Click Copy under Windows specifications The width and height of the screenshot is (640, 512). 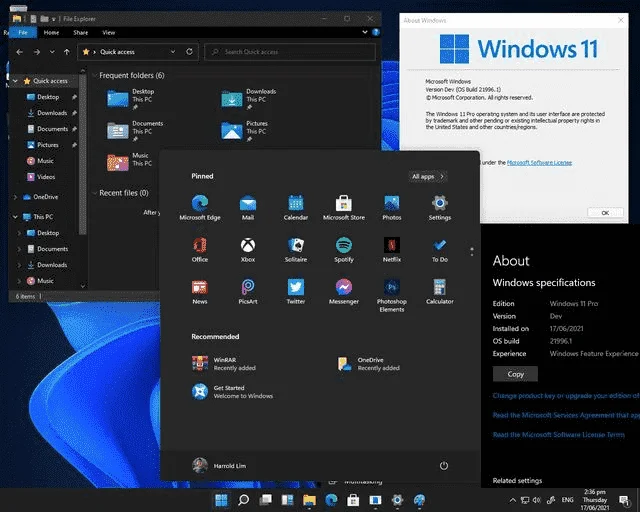[x=515, y=374]
